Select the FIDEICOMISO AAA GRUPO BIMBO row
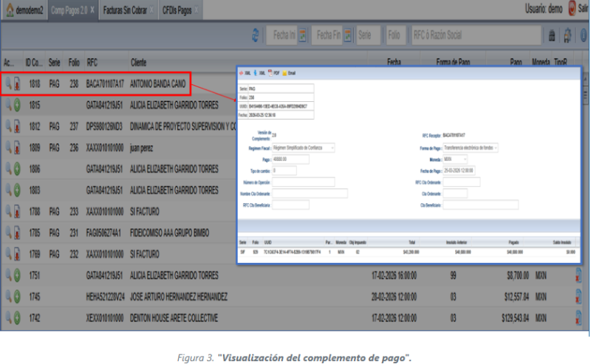Viewport: 591px width, 364px height. coord(119,233)
